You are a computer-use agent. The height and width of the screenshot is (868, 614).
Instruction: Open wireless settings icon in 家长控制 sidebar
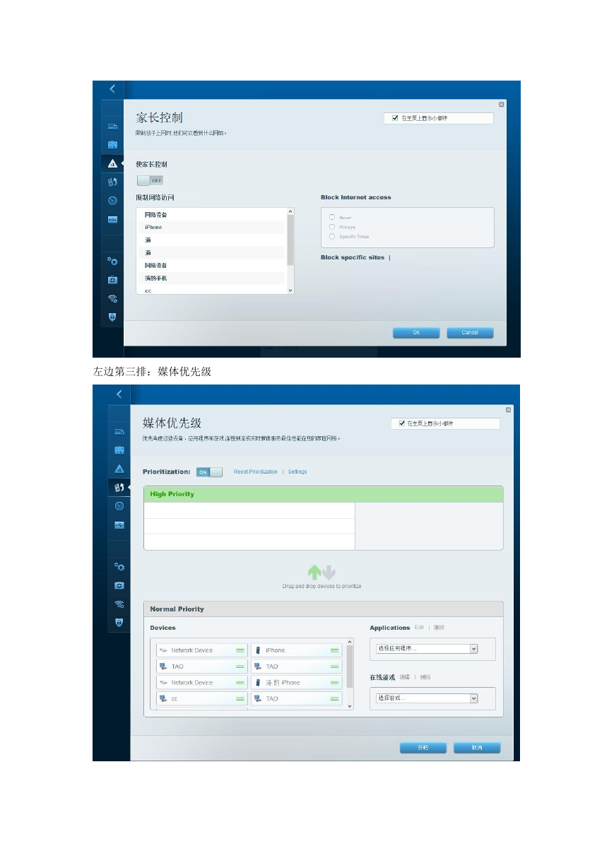pyautogui.click(x=112, y=298)
